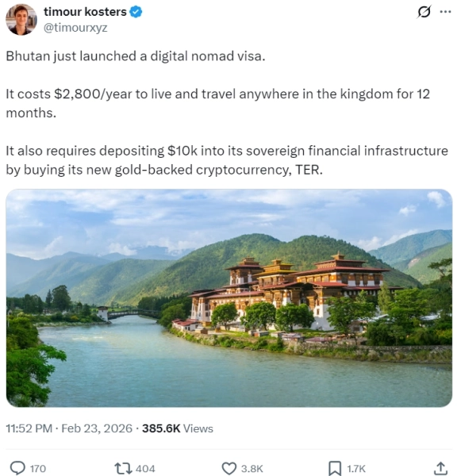Image resolution: width=461 pixels, height=476 pixels.
Task: Click the 1.7K bookmarks count
Action: click(356, 468)
